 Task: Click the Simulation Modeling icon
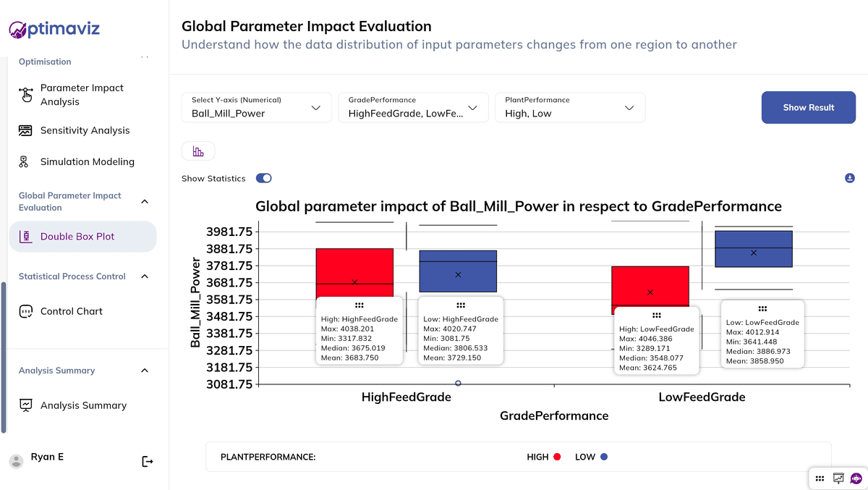[x=25, y=162]
